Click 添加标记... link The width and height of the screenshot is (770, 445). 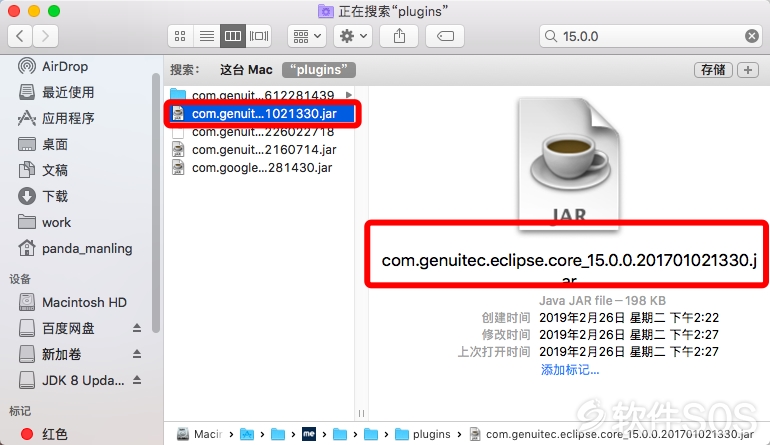point(570,369)
